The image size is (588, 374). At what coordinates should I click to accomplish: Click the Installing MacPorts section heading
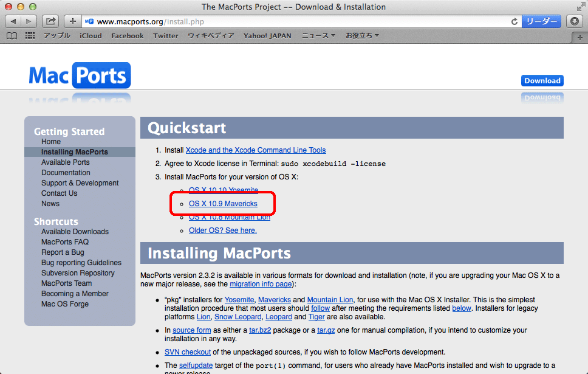coord(219,253)
